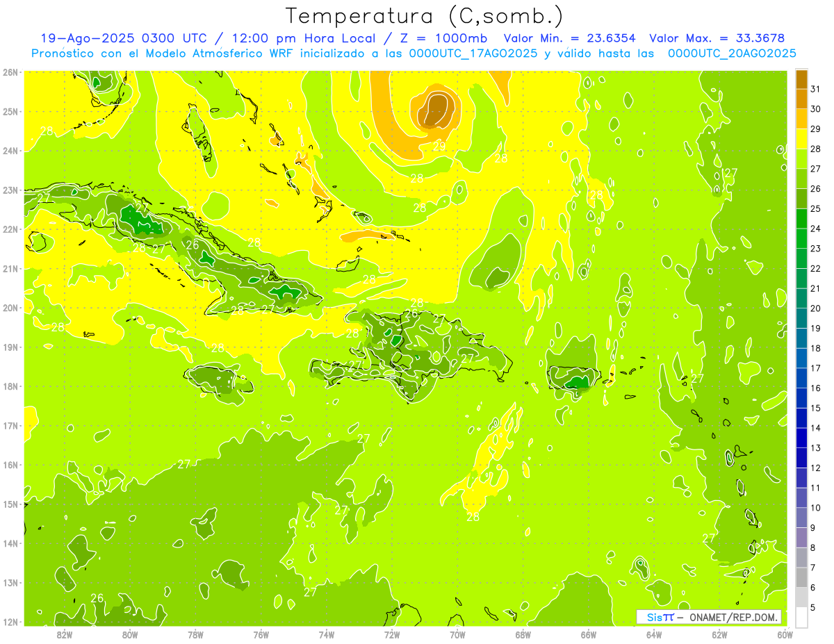Click the '30' value on the color legend
Screen dimensions: 834x644
click(816, 109)
